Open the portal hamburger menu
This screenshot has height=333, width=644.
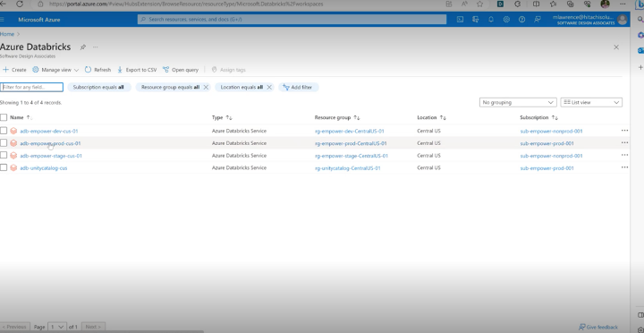(x=3, y=20)
